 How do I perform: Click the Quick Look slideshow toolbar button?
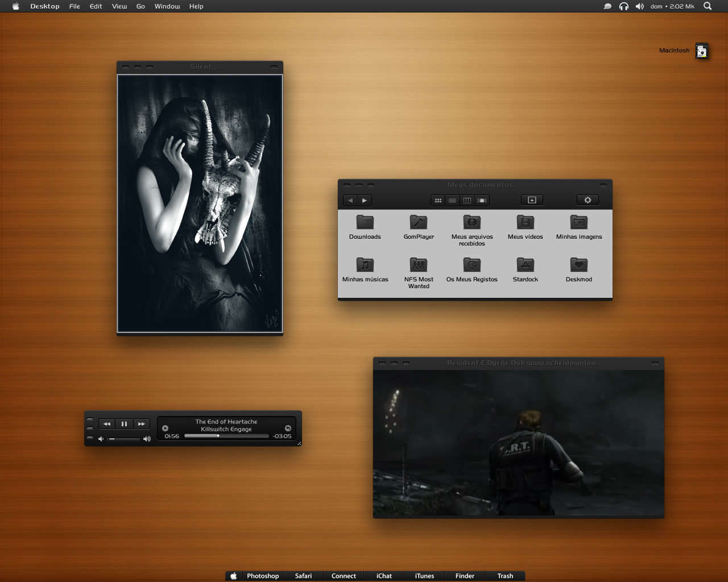[532, 200]
